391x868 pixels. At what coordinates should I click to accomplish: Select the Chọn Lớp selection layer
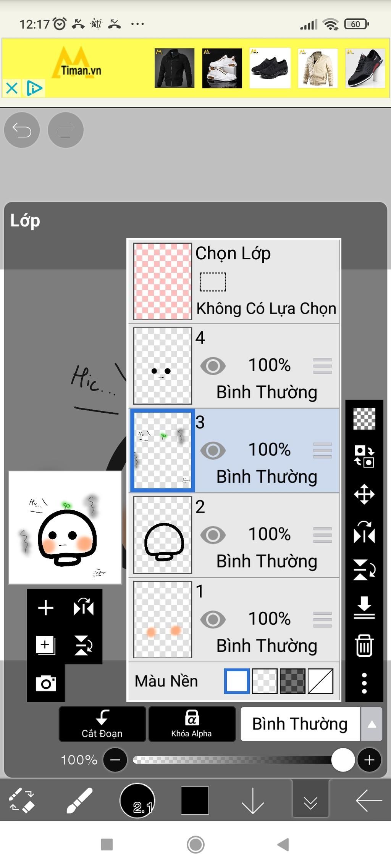[234, 281]
